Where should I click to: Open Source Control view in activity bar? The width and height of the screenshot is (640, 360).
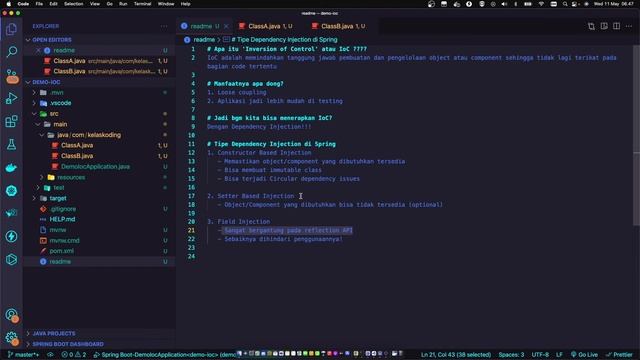[x=11, y=76]
